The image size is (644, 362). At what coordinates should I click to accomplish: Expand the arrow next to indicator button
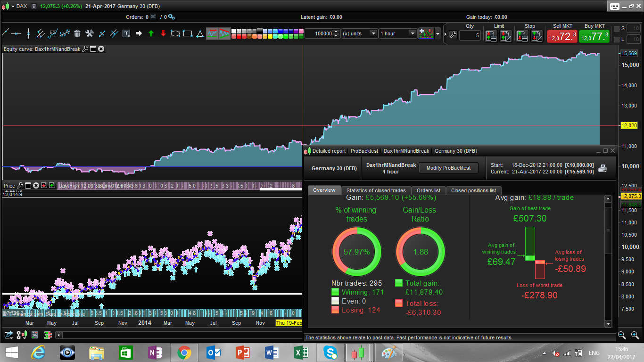[438, 33]
